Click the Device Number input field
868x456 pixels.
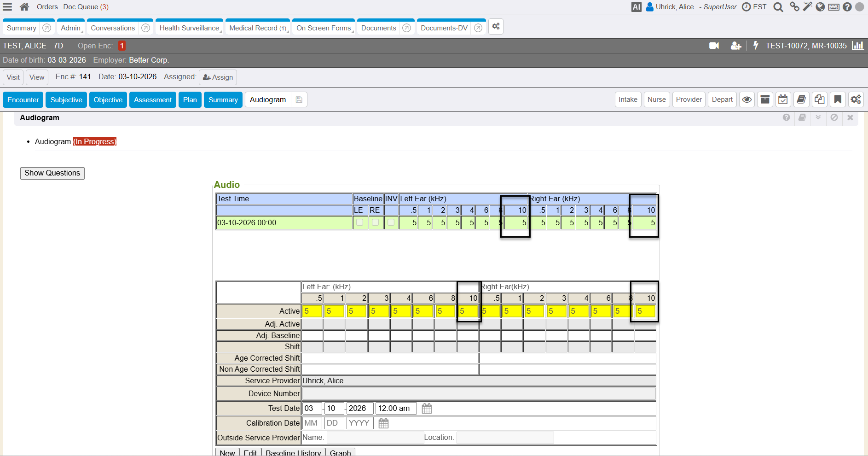(x=479, y=394)
